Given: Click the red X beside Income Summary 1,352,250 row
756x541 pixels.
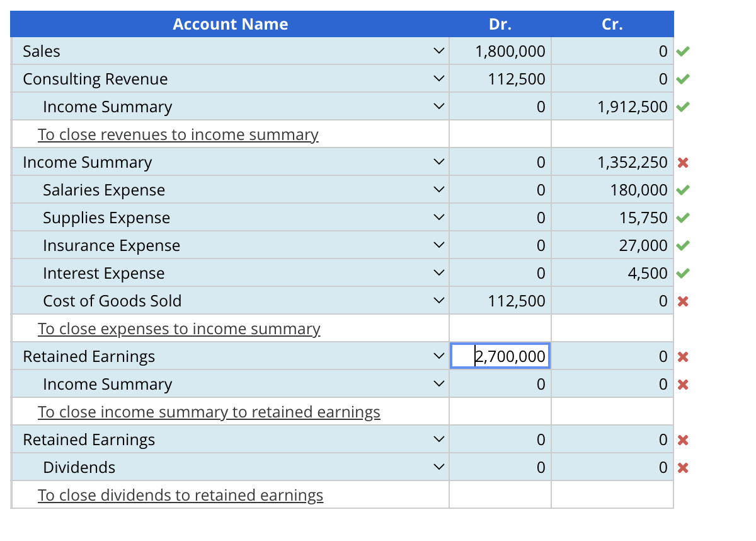Looking at the screenshot, I should [x=683, y=162].
